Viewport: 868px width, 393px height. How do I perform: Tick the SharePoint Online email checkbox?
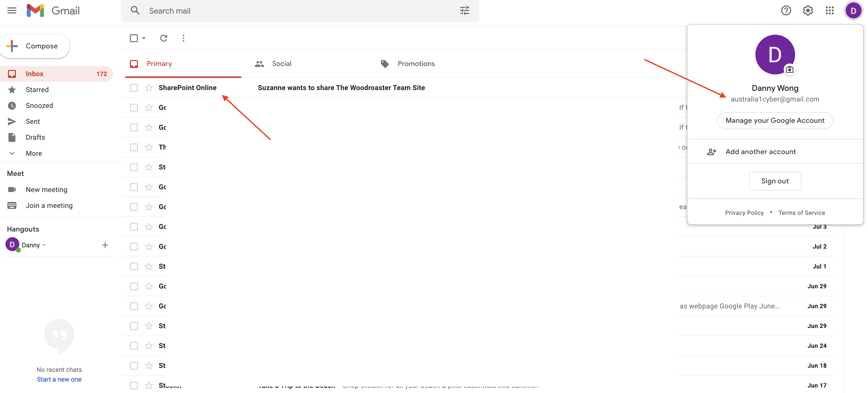(134, 88)
